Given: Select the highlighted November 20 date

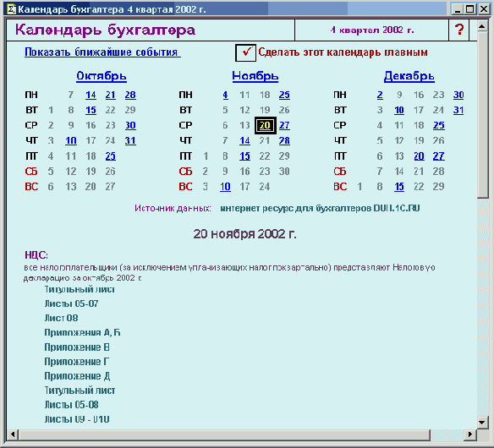Looking at the screenshot, I should coord(266,125).
